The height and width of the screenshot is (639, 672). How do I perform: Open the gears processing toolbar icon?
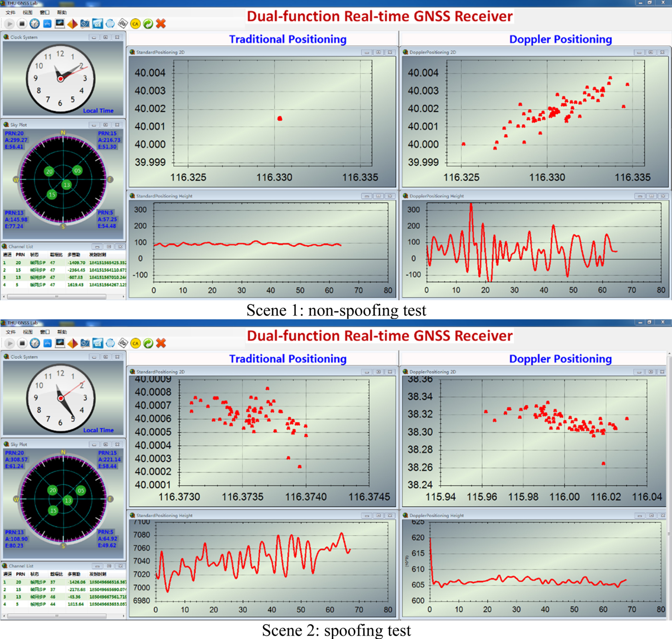pyautogui.click(x=122, y=23)
